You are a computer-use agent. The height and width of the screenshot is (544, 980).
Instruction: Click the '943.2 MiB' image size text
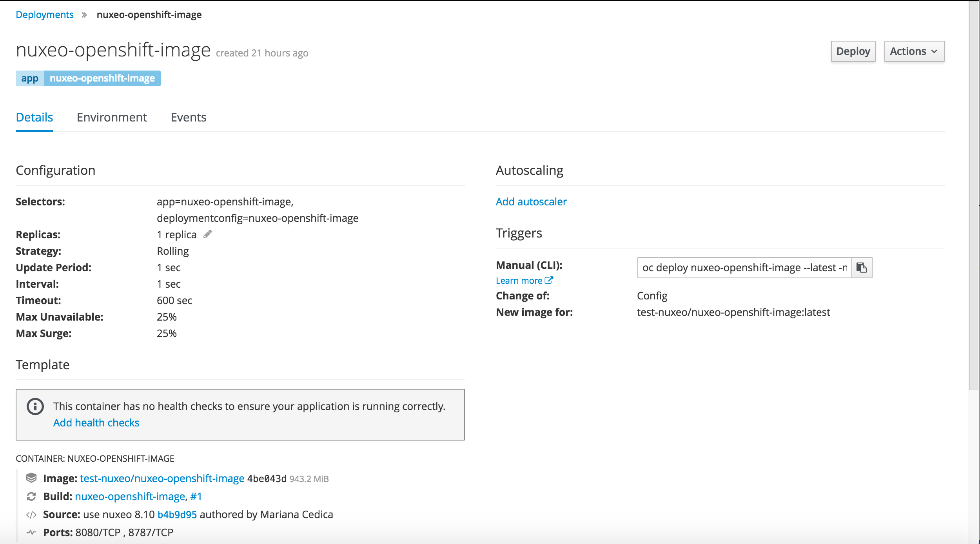309,479
